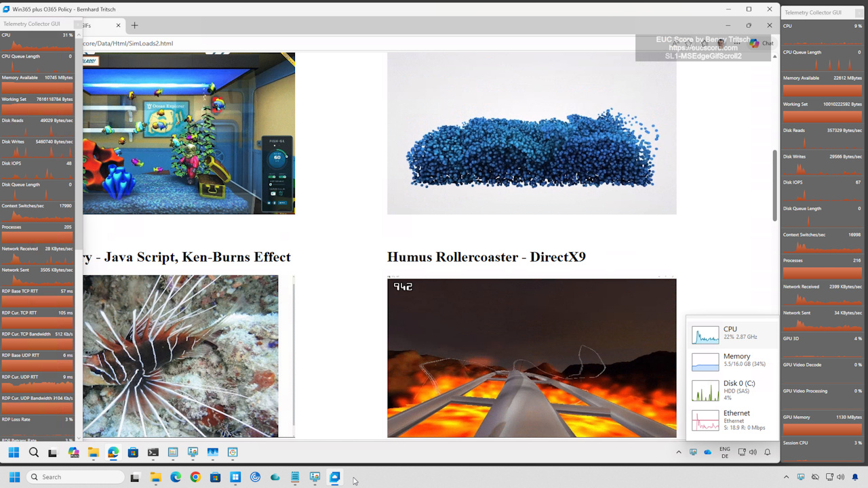Viewport: 868px width, 488px height.
Task: Open File Explorer in the remote taskbar
Action: [93, 452]
